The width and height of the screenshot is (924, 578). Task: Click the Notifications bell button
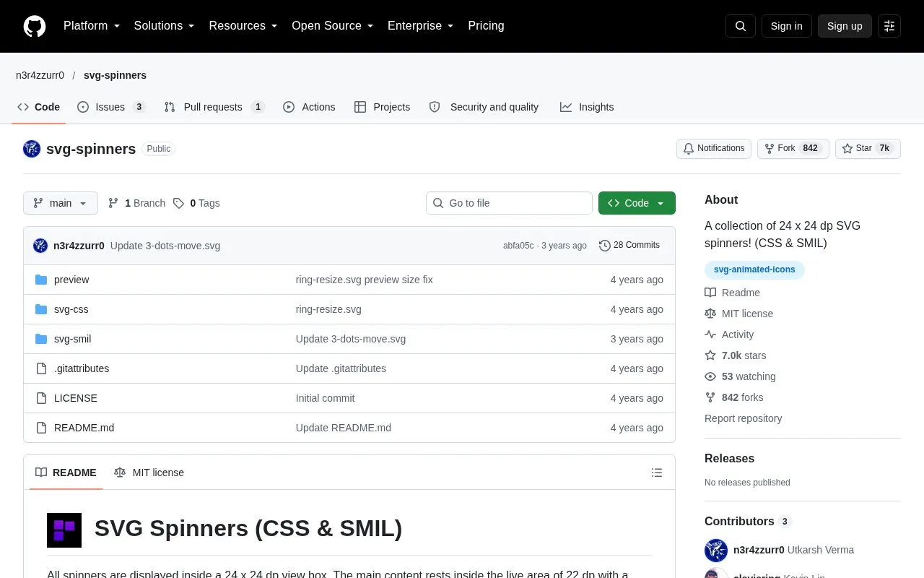tap(714, 149)
